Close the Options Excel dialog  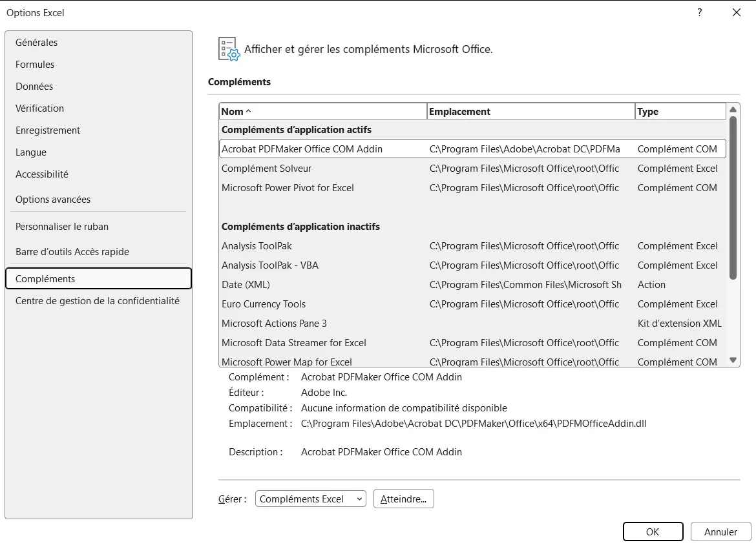pyautogui.click(x=736, y=12)
